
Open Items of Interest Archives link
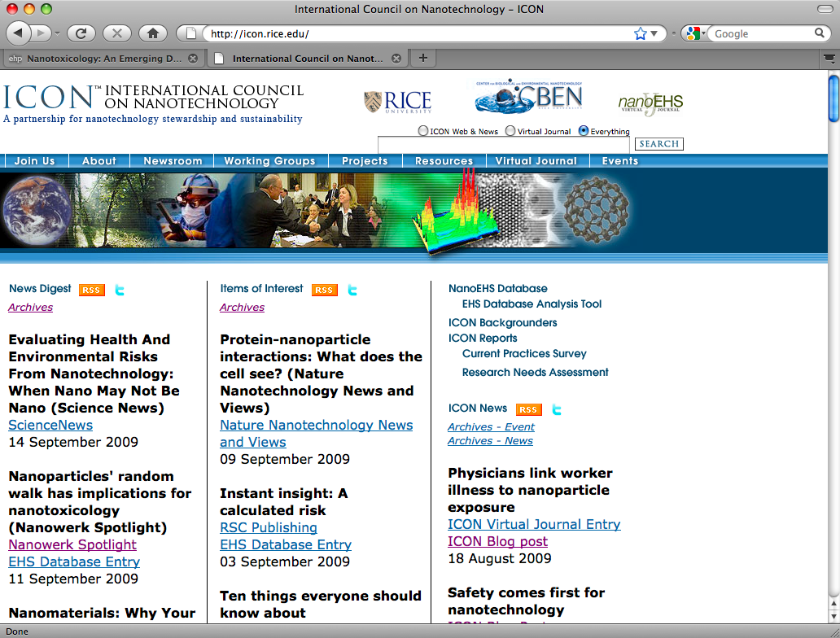point(242,307)
